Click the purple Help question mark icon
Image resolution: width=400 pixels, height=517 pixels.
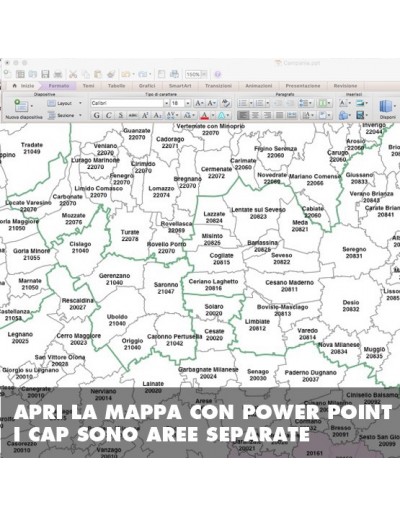tap(218, 74)
